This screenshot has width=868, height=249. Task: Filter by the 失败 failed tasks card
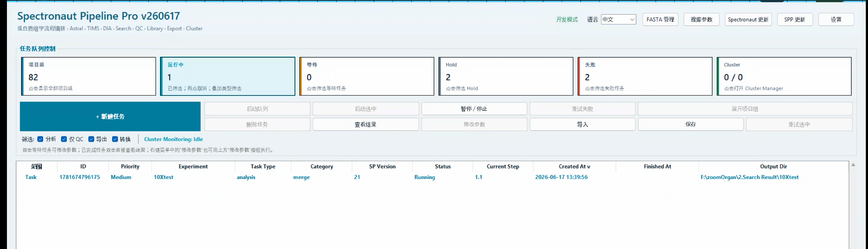[645, 76]
